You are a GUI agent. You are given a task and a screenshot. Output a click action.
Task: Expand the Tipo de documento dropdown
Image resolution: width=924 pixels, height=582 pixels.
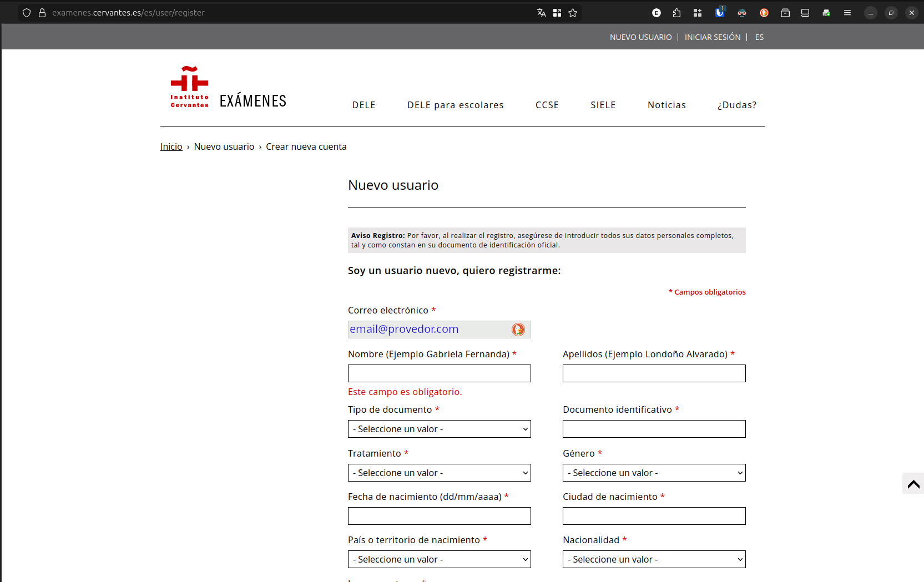coord(439,429)
